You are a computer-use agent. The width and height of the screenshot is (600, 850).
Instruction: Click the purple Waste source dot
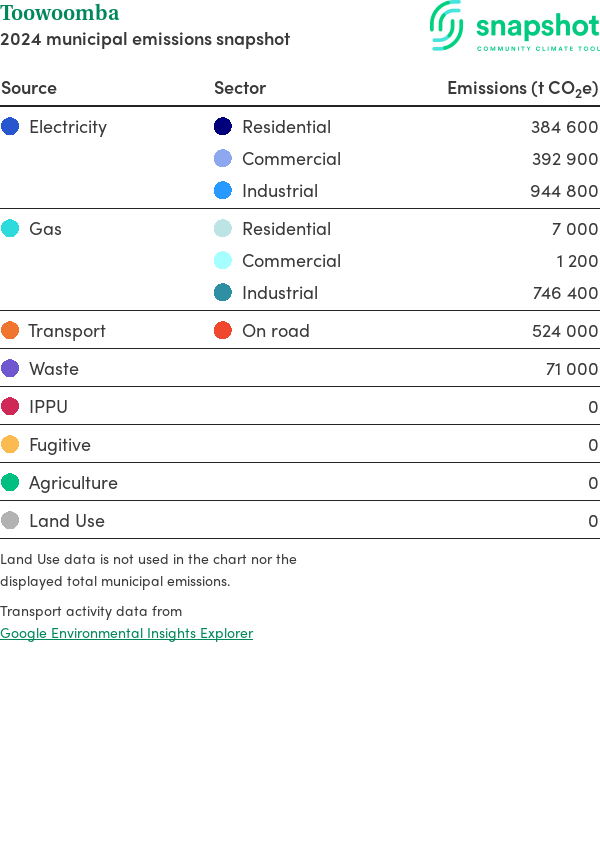click(10, 369)
